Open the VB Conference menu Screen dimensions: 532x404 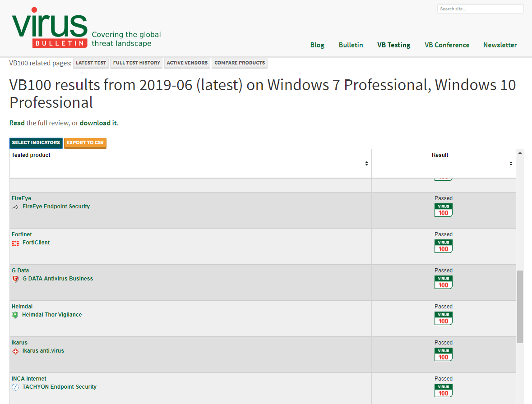pyautogui.click(x=447, y=45)
